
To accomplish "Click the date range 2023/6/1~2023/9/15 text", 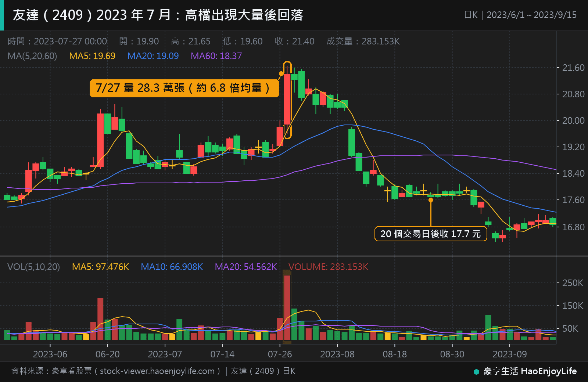I will pos(531,15).
